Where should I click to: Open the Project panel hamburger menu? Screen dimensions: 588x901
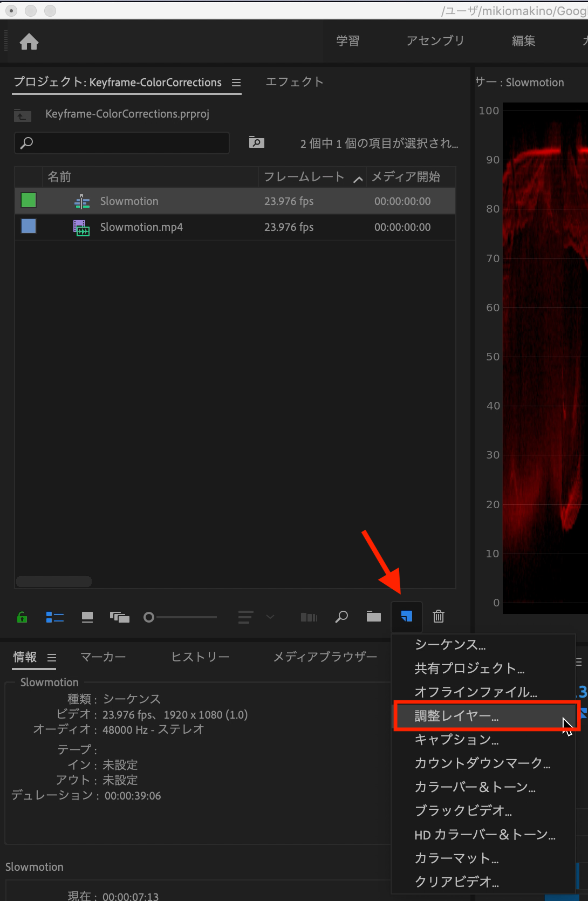[x=236, y=83]
